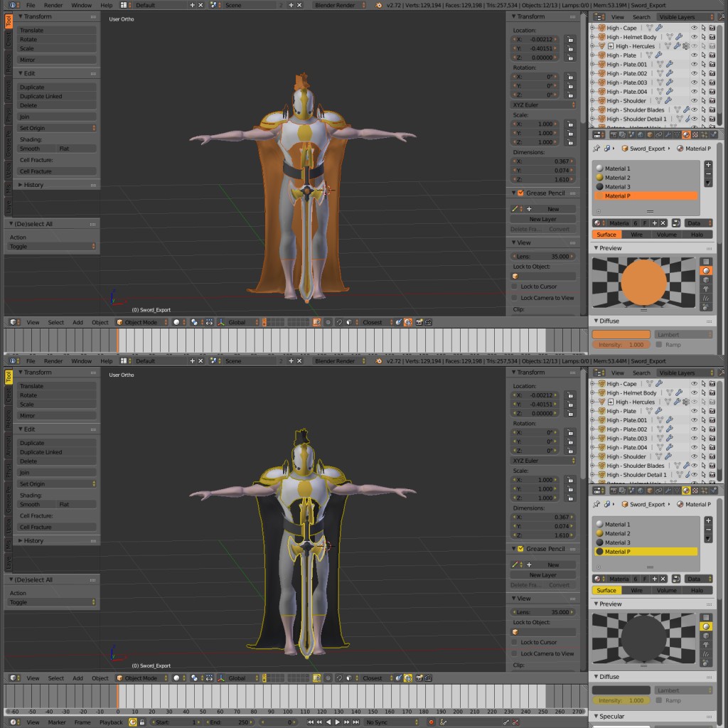The height and width of the screenshot is (728, 728).
Task: Expand the History panel in the upper tool shelf
Action: tap(33, 185)
